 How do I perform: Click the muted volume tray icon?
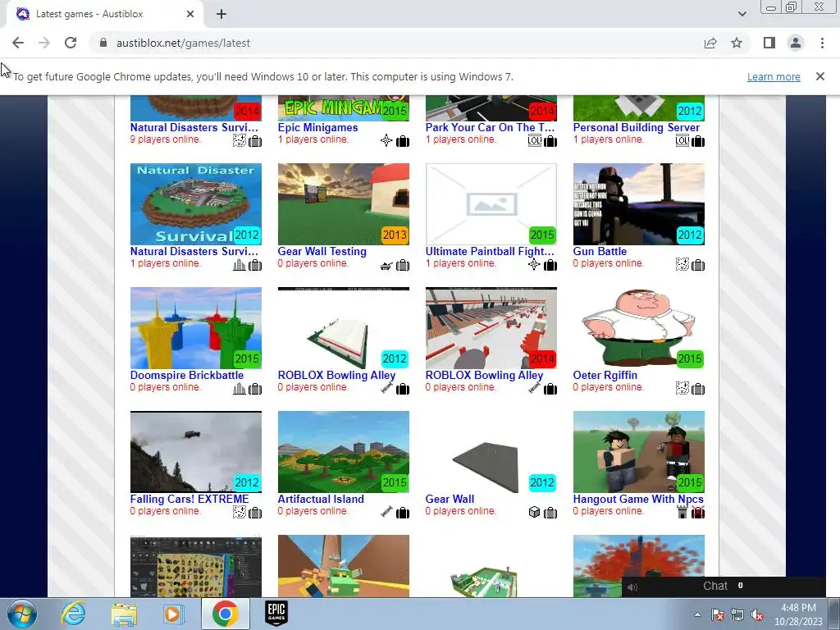(x=757, y=615)
